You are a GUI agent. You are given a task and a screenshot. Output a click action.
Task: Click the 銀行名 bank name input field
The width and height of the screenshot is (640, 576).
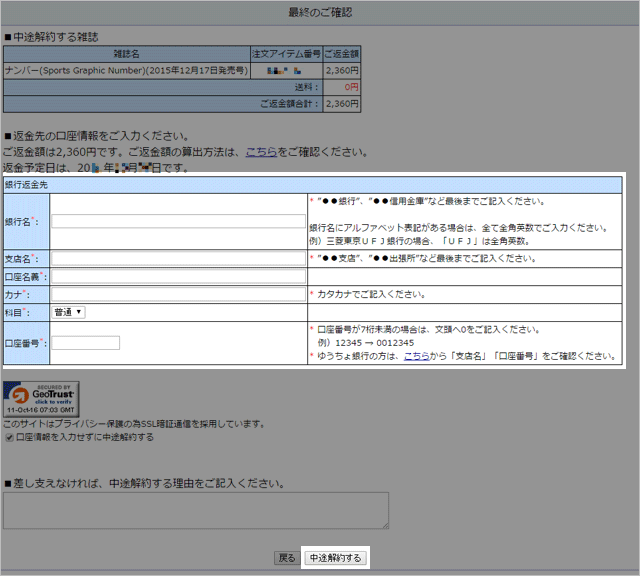pyautogui.click(x=178, y=221)
